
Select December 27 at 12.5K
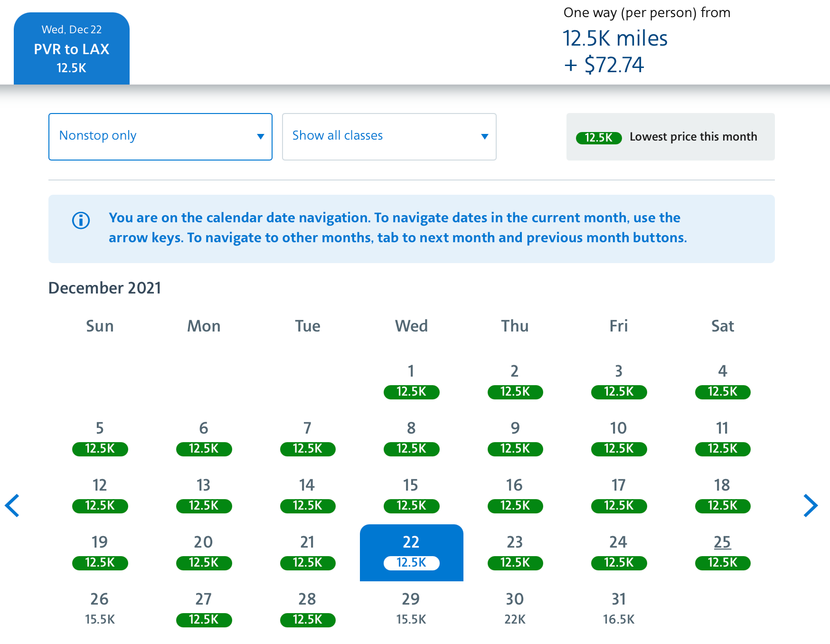(x=204, y=609)
